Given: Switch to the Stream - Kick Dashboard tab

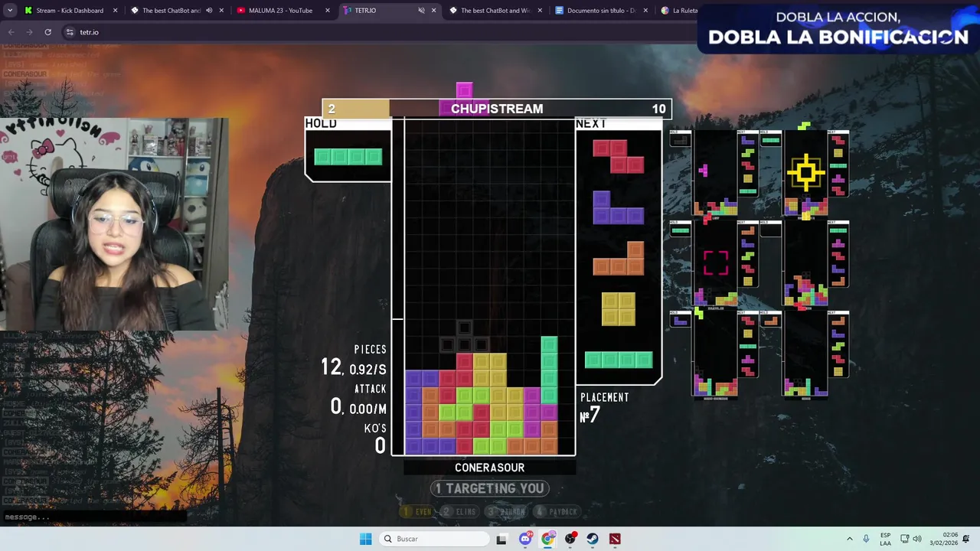Looking at the screenshot, I should pos(70,10).
